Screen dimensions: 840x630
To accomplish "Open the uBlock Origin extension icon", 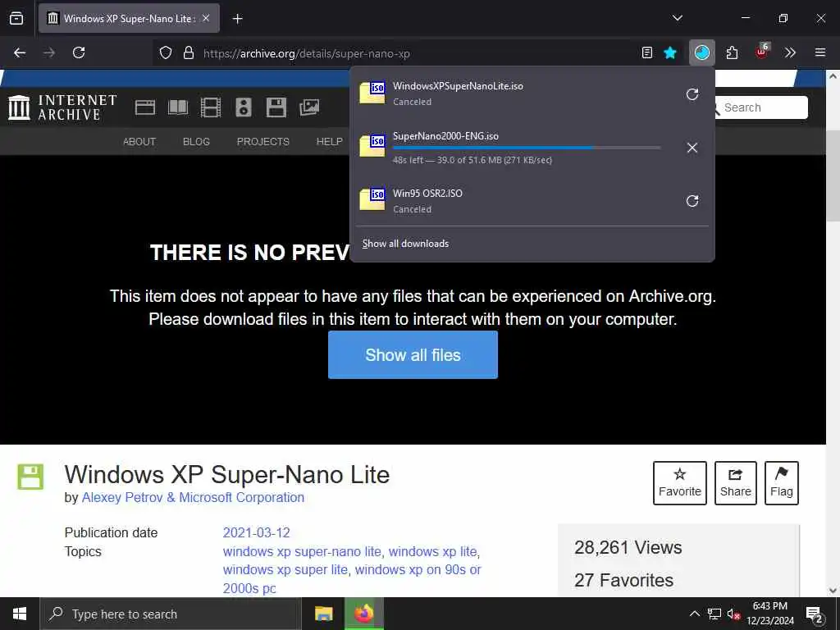I will (x=762, y=52).
